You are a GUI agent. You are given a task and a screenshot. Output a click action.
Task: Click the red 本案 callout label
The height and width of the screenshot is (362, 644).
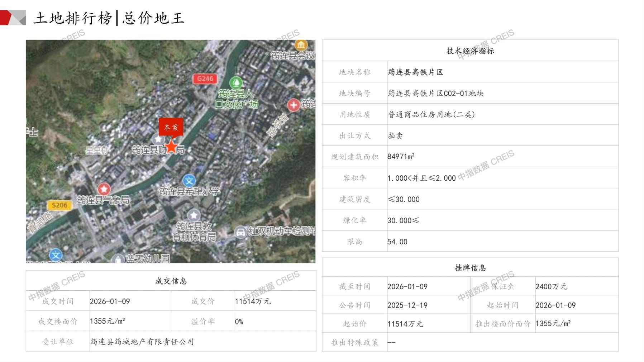171,127
